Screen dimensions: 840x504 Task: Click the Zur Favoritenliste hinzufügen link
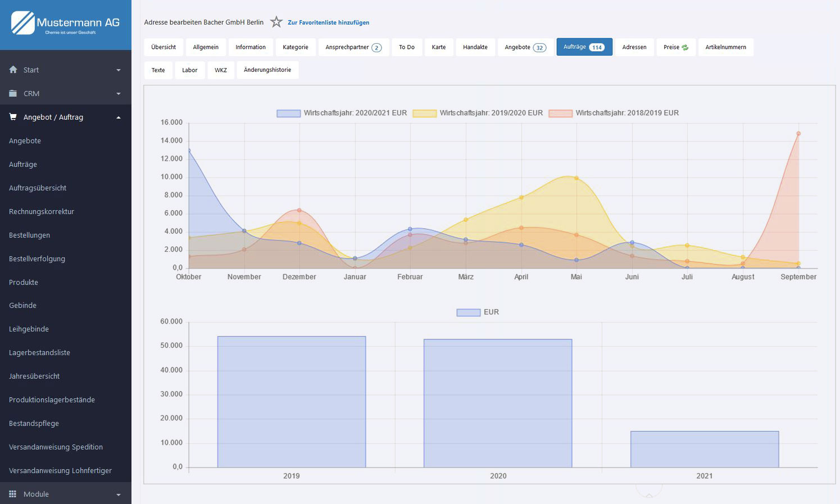click(328, 22)
